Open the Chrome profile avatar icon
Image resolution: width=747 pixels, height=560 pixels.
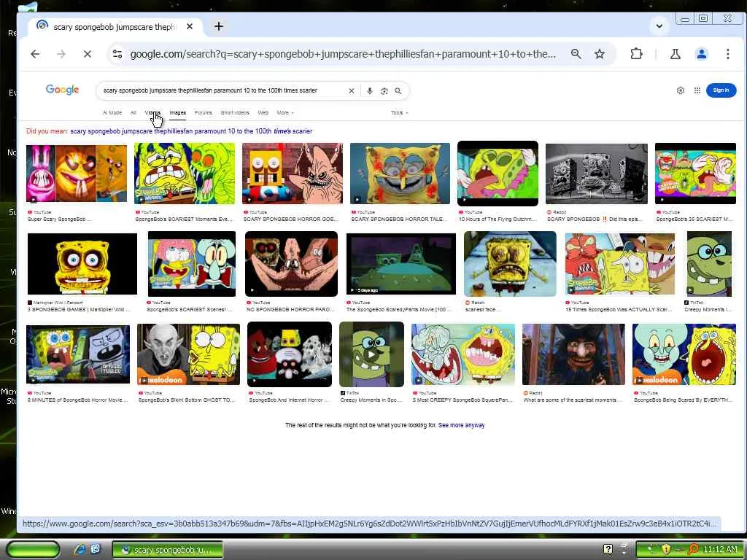[x=701, y=54]
